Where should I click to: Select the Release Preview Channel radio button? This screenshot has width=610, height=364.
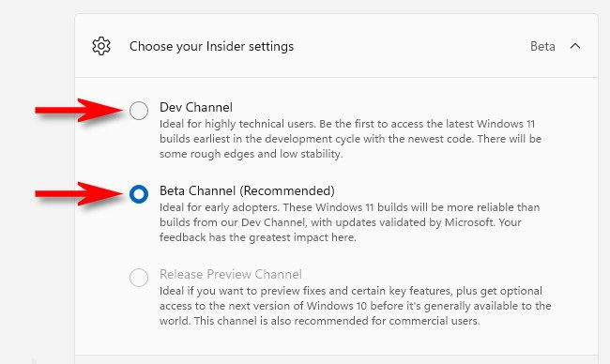coord(139,278)
